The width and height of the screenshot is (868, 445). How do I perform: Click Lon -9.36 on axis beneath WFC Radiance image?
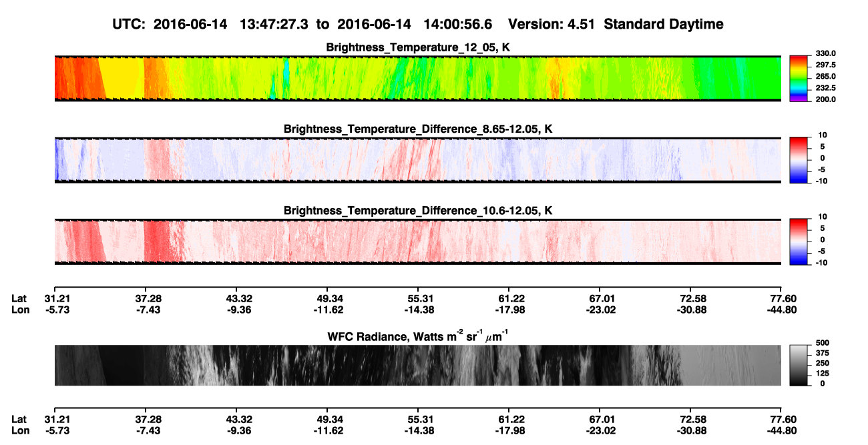pos(238,431)
